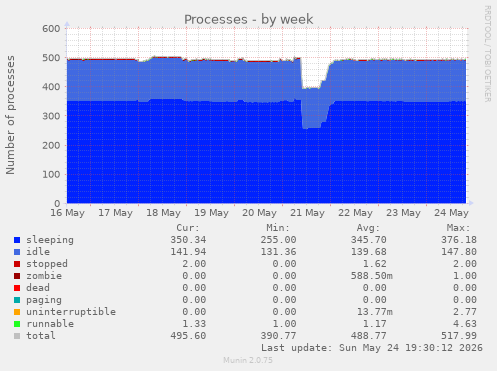Click the 'runnable' legend label
Screen dimensions: 497x371
point(50,324)
